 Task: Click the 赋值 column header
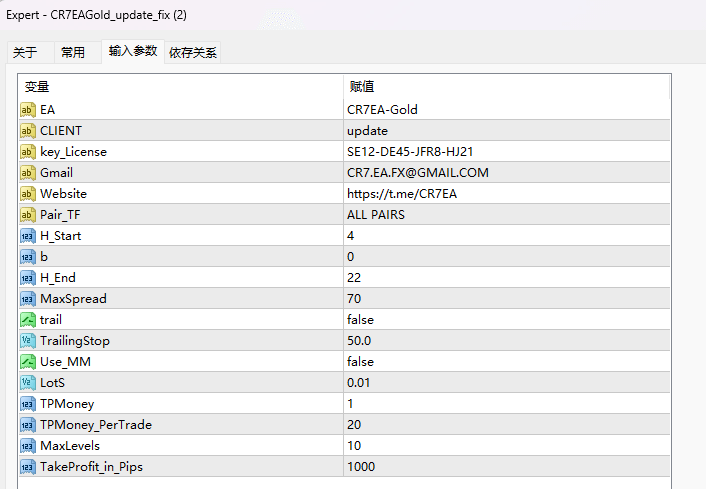[507, 86]
